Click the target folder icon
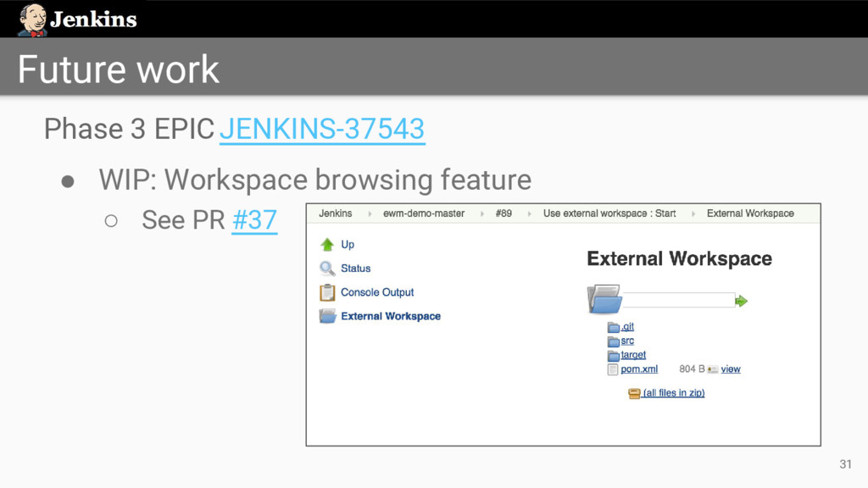The height and width of the screenshot is (488, 868). pyautogui.click(x=614, y=355)
